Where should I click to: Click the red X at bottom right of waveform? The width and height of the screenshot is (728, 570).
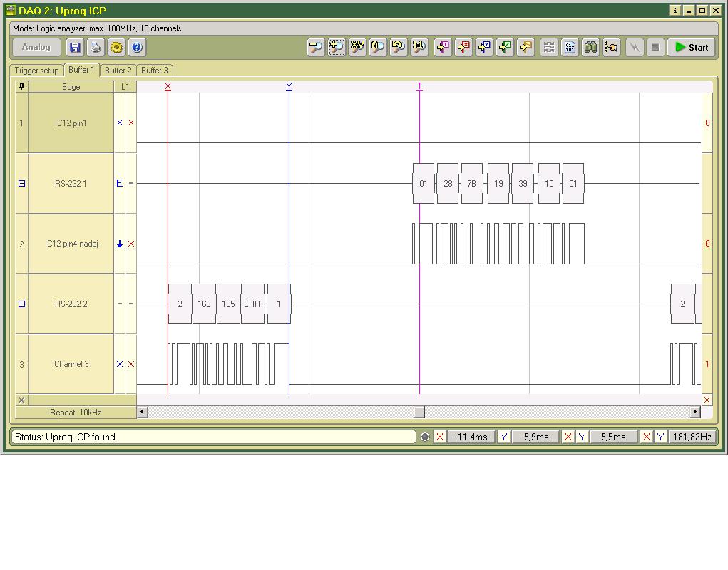coord(707,400)
